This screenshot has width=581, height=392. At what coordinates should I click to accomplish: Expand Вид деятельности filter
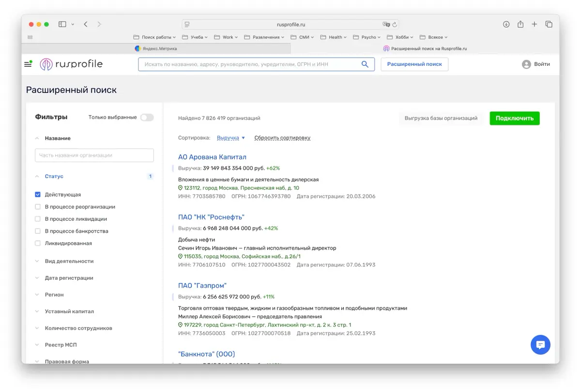(x=64, y=261)
